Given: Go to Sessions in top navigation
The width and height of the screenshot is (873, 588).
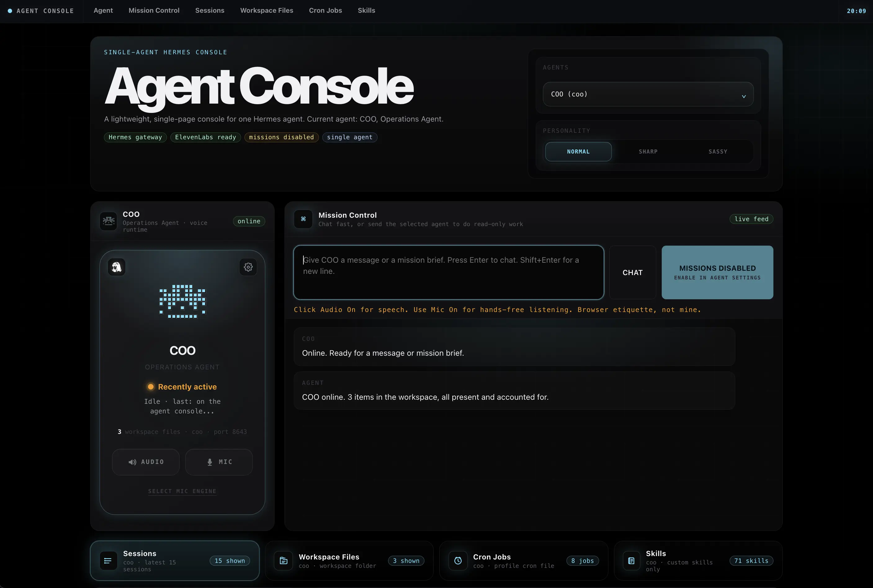Looking at the screenshot, I should click(x=210, y=11).
